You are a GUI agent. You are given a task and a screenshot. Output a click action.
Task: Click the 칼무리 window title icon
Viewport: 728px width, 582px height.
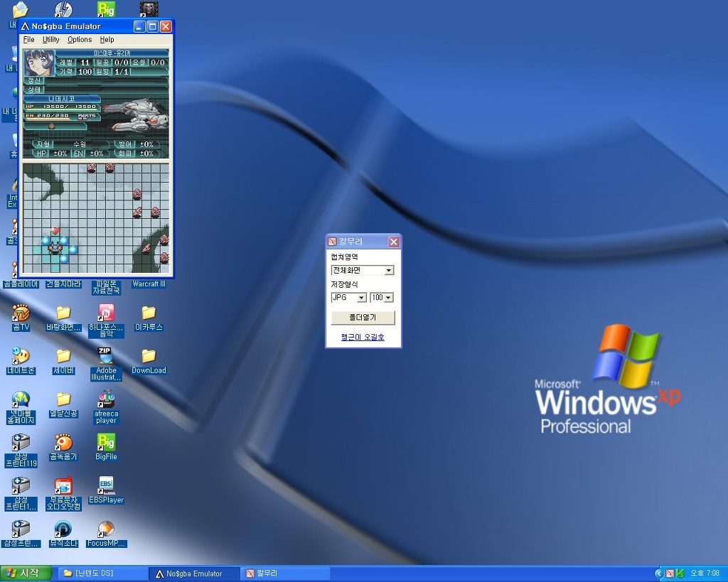[x=332, y=242]
